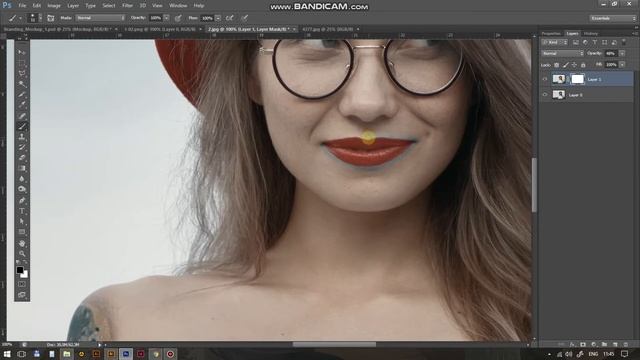
Task: Select the Rectangle shape tool
Action: click(22, 232)
